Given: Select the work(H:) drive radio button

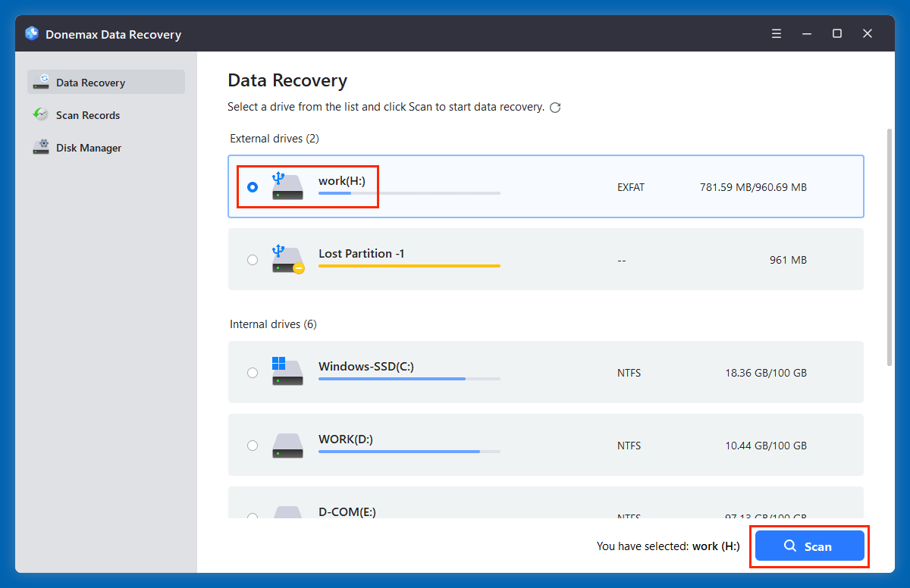Looking at the screenshot, I should [253, 186].
